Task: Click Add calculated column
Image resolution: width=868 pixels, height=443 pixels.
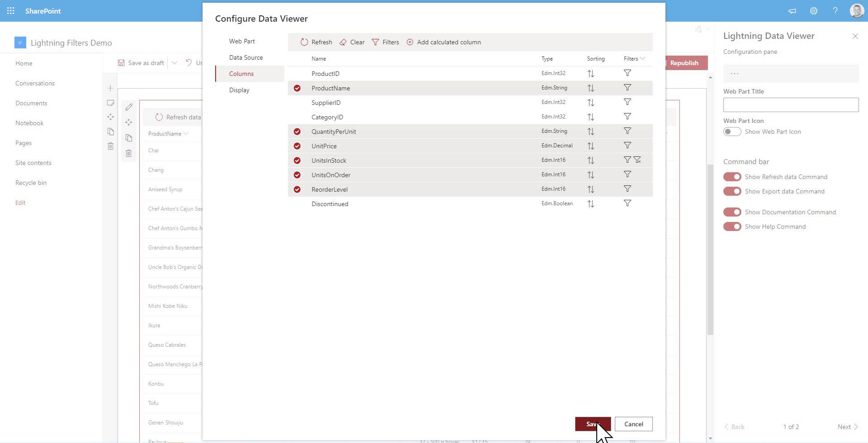Action: [443, 42]
